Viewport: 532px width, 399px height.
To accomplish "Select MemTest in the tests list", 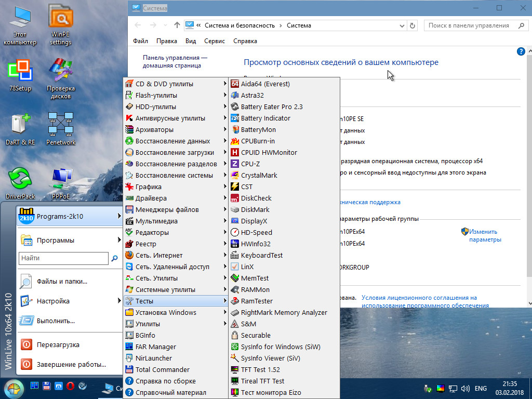I will (x=255, y=278).
